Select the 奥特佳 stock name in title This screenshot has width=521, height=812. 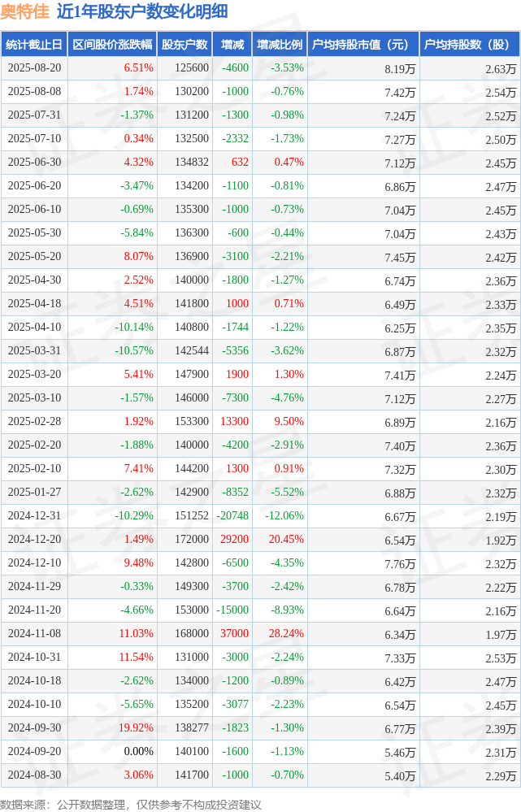[x=25, y=11]
